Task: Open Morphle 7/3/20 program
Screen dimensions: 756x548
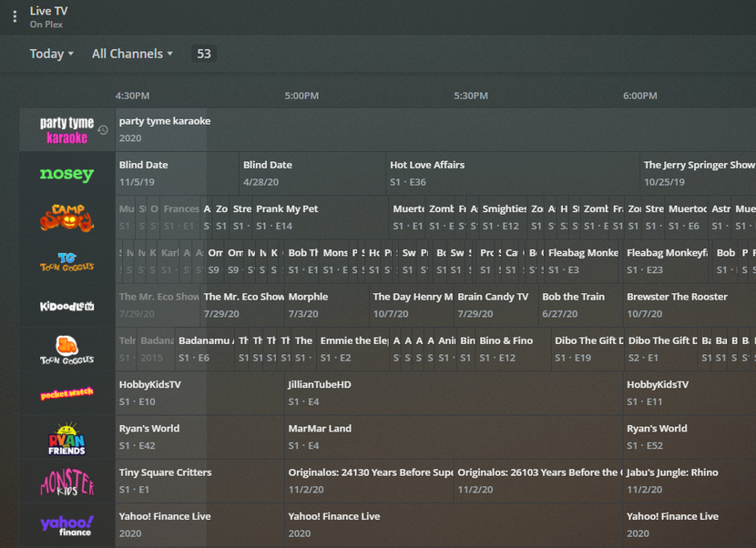Action: tap(327, 305)
